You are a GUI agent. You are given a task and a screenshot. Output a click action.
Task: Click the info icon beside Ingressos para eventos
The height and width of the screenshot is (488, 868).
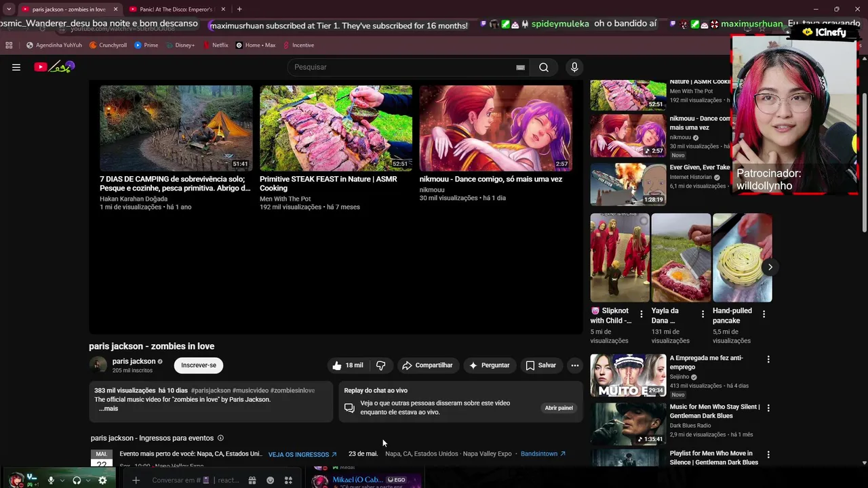point(220,438)
